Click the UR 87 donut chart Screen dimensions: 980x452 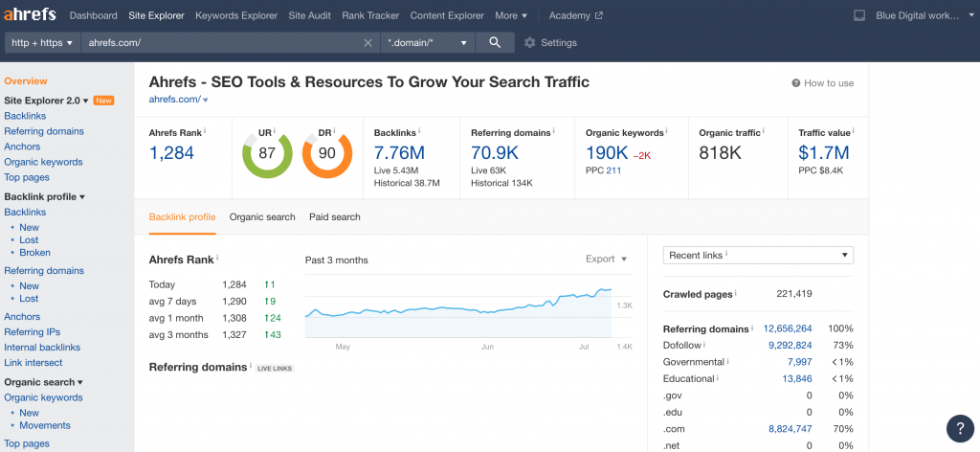coord(267,154)
